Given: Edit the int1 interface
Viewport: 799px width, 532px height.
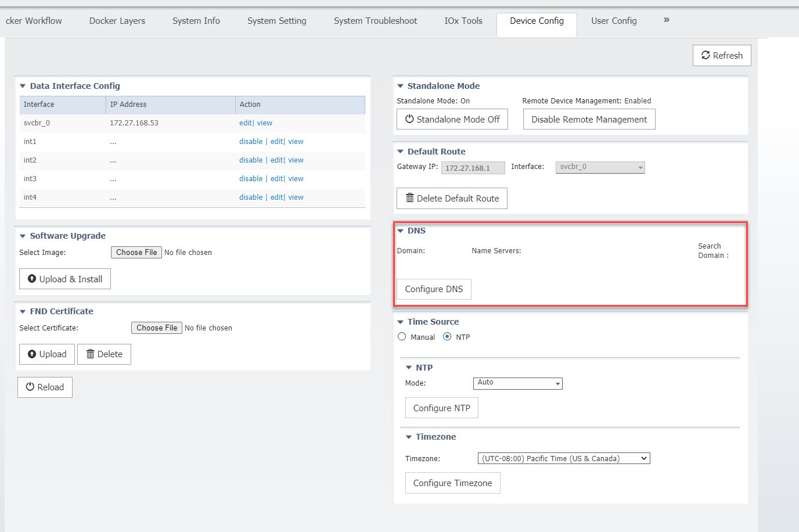Looking at the screenshot, I should pyautogui.click(x=277, y=142).
